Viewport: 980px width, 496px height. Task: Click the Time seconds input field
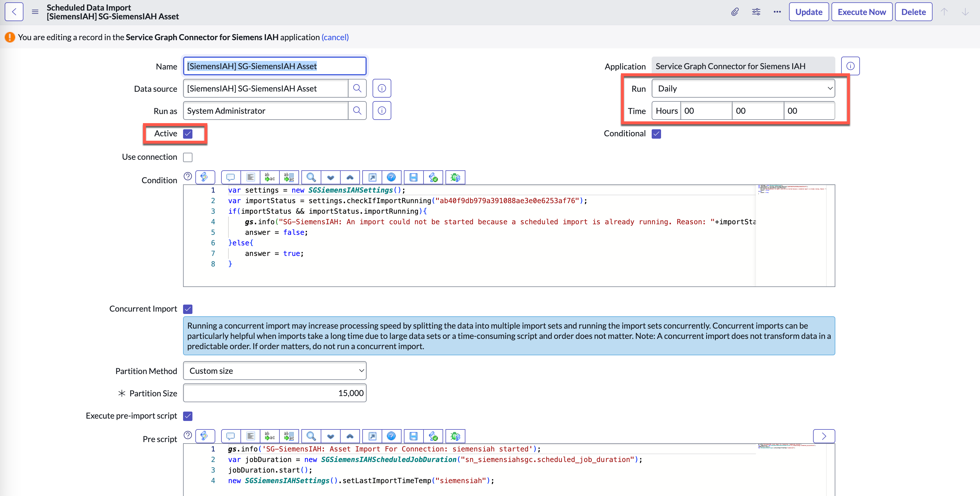[809, 111]
